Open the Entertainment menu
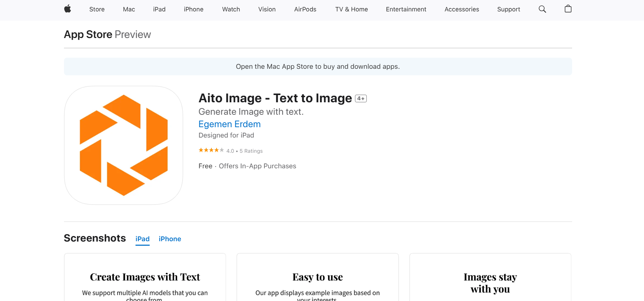644x301 pixels. click(x=406, y=9)
